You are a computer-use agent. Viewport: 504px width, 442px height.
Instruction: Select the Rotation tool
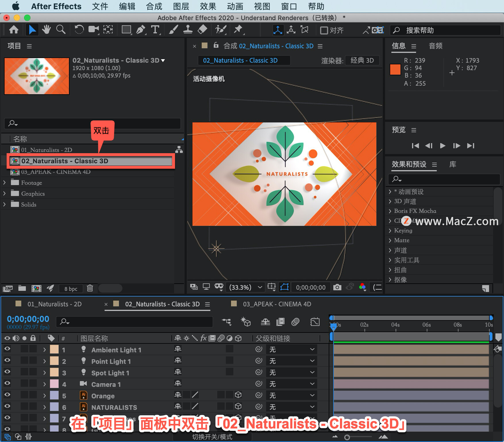(79, 30)
